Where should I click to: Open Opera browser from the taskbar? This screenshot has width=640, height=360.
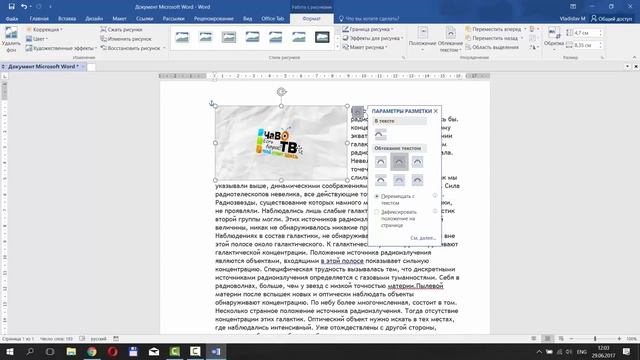[113, 351]
